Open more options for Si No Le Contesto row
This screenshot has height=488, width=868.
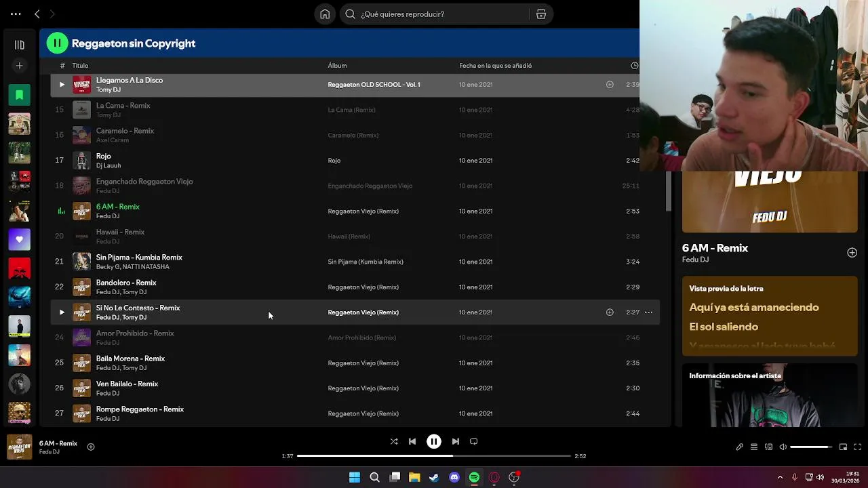point(648,312)
